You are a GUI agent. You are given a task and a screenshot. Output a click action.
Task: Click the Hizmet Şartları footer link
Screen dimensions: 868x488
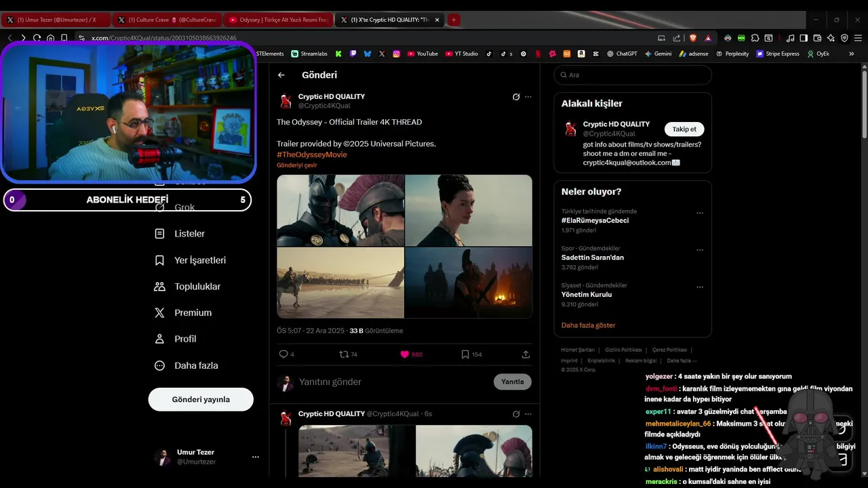tap(577, 350)
